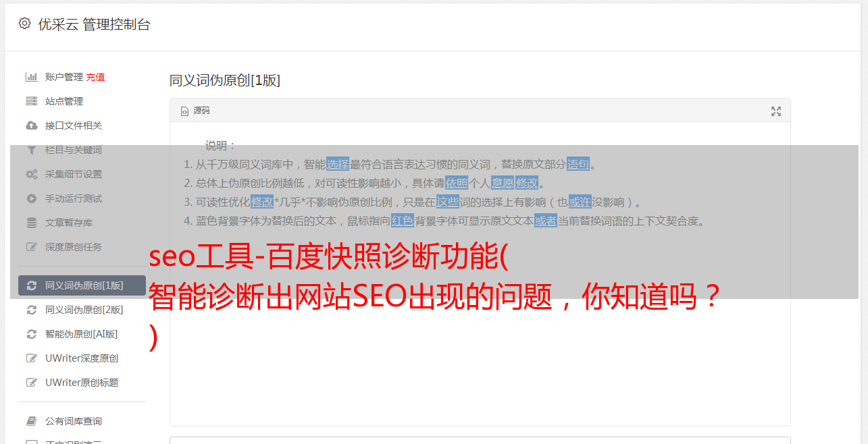Image resolution: width=868 pixels, height=444 pixels.
Task: Open 文章暂存库 database icon
Action: (31, 223)
